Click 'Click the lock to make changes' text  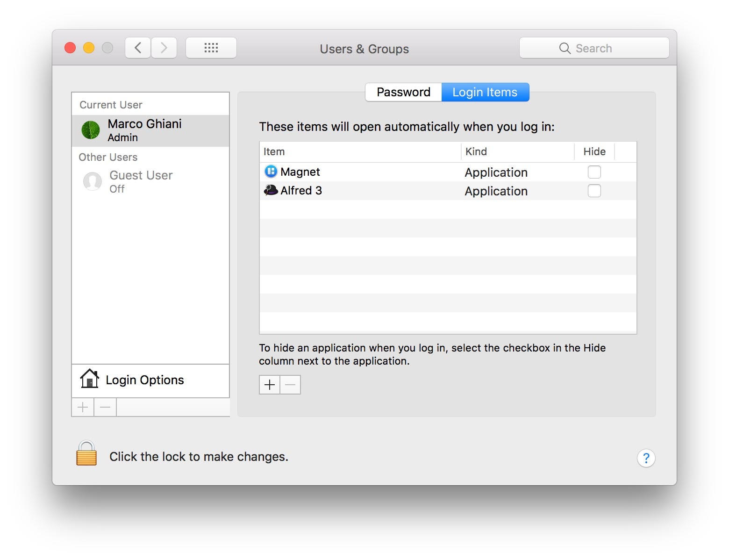199,457
